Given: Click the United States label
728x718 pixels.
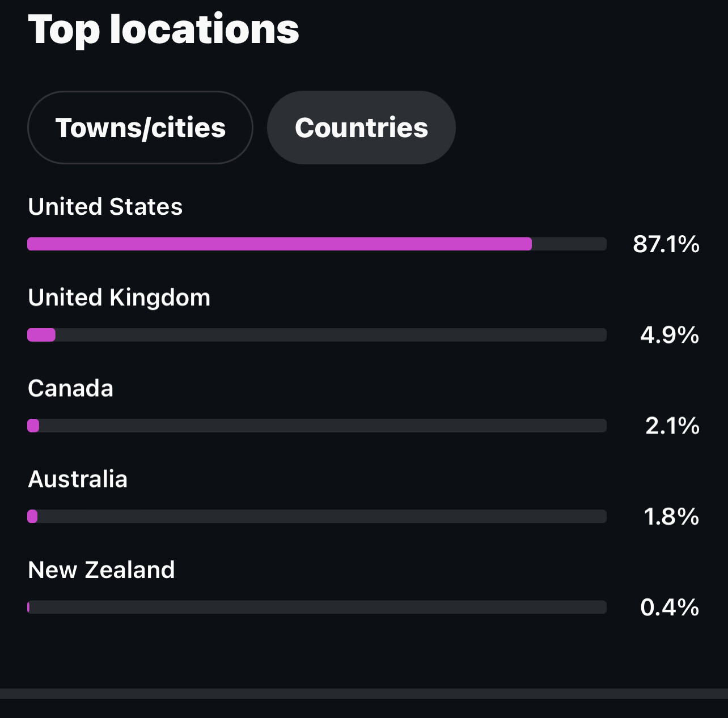Looking at the screenshot, I should pos(105,207).
